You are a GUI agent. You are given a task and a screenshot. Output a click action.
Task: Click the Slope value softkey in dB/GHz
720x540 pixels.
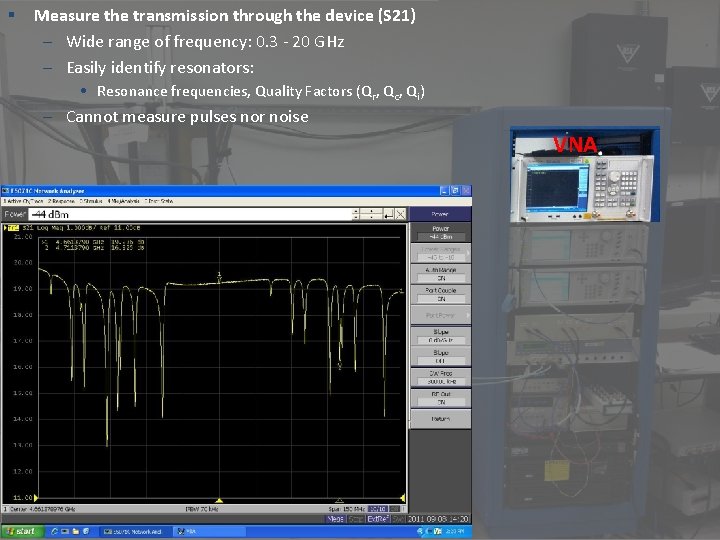click(x=440, y=336)
